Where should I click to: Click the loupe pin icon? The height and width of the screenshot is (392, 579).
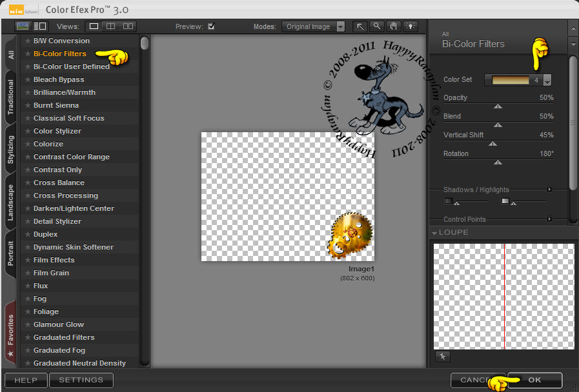tap(443, 357)
